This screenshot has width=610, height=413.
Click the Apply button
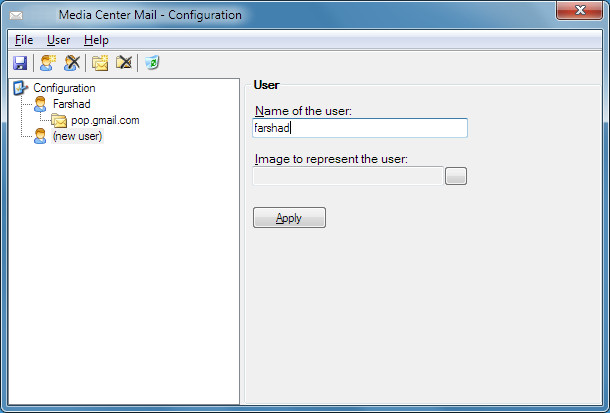click(x=289, y=217)
